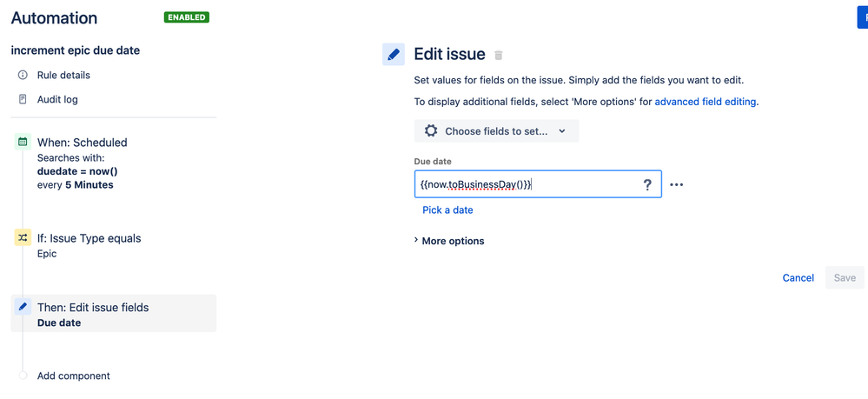Open the Audit log
The image size is (868, 399).
[57, 100]
